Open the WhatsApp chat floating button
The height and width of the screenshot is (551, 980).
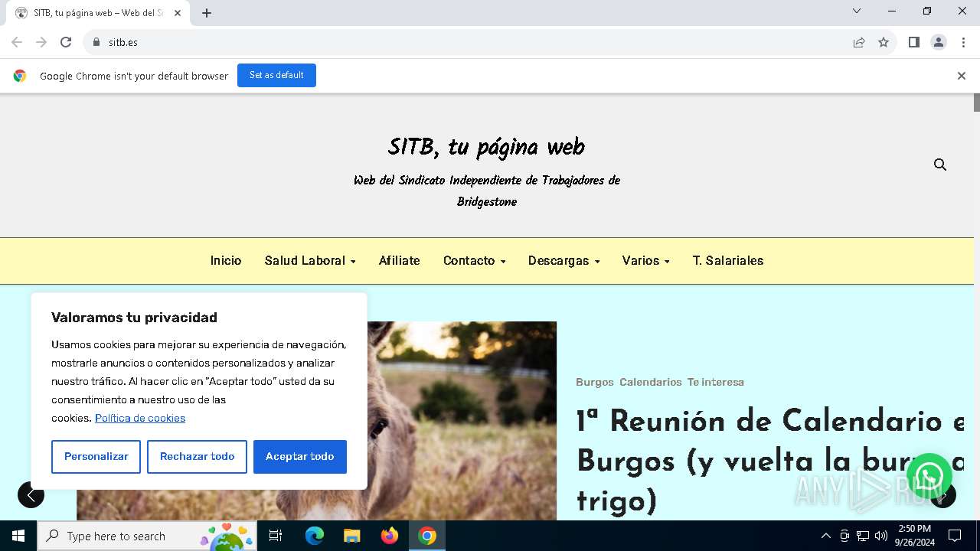point(929,475)
